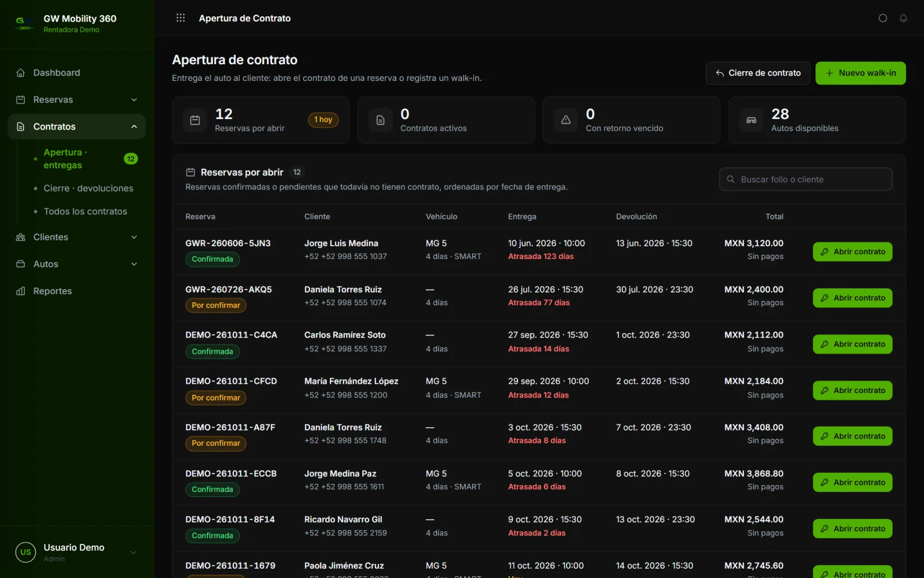924x578 pixels.
Task: Click the warning triangle icon in retorno vencido card
Action: (x=566, y=120)
